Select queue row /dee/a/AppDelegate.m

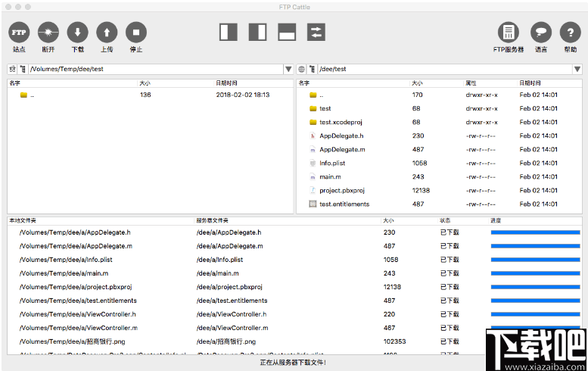click(294, 246)
